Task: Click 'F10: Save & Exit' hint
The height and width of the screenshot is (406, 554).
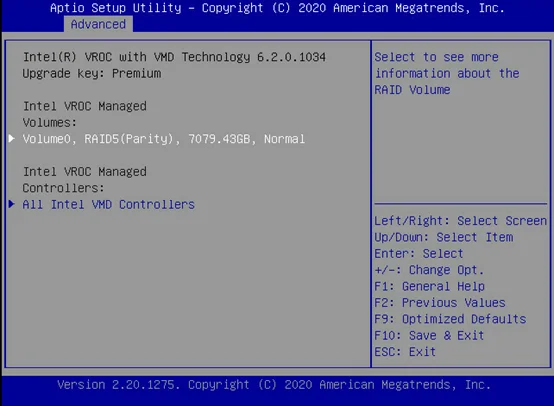Action: tap(429, 335)
